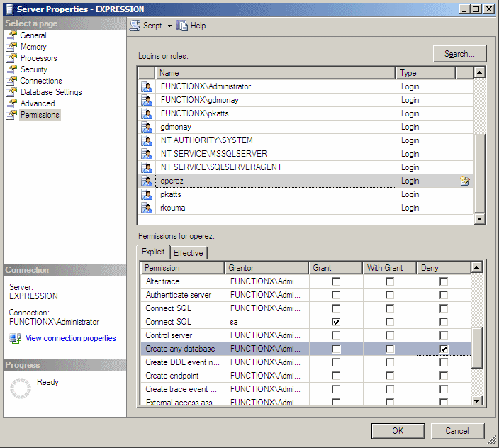The width and height of the screenshot is (499, 448).
Task: Uncheck Deny for Create any database
Action: click(444, 349)
